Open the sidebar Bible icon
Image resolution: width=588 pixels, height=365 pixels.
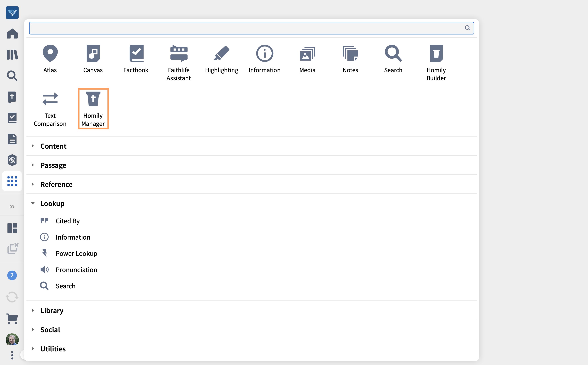pyautogui.click(x=12, y=97)
